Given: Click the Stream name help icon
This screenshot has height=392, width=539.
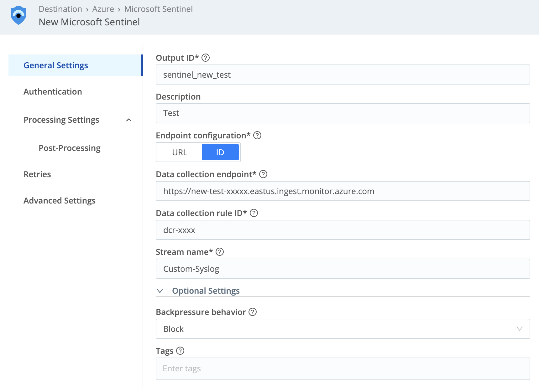Looking at the screenshot, I should coord(220,252).
